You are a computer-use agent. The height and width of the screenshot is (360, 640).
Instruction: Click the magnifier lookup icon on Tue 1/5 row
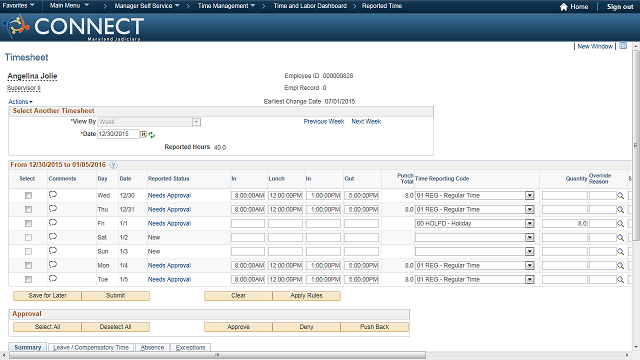[x=620, y=280]
